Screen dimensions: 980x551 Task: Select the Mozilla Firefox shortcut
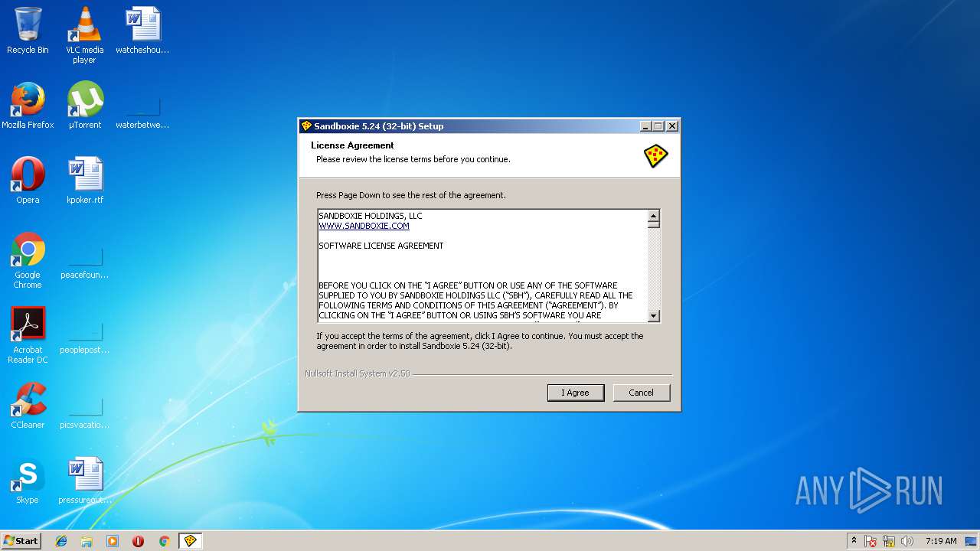28,106
